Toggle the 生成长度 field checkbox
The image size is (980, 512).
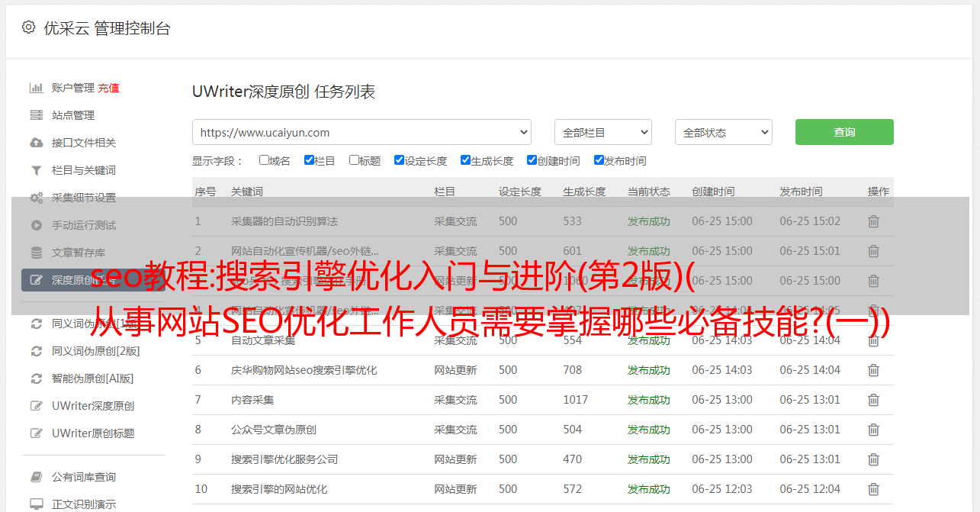point(465,160)
